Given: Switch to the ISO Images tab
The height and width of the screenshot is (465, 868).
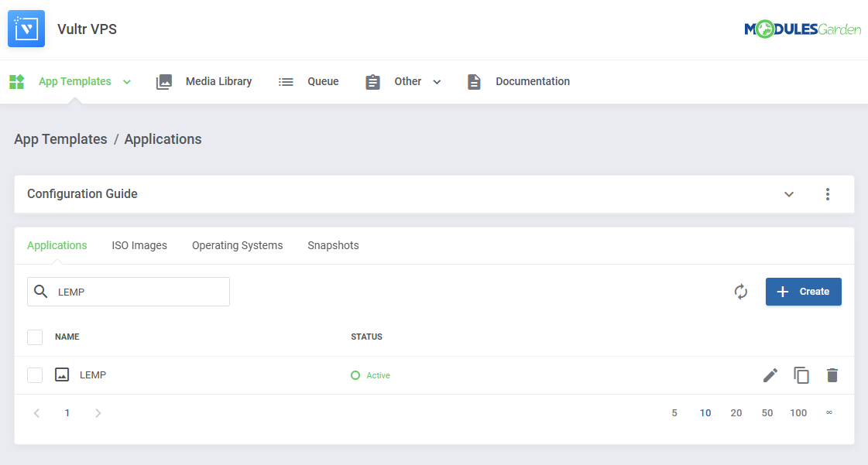Looking at the screenshot, I should [139, 245].
